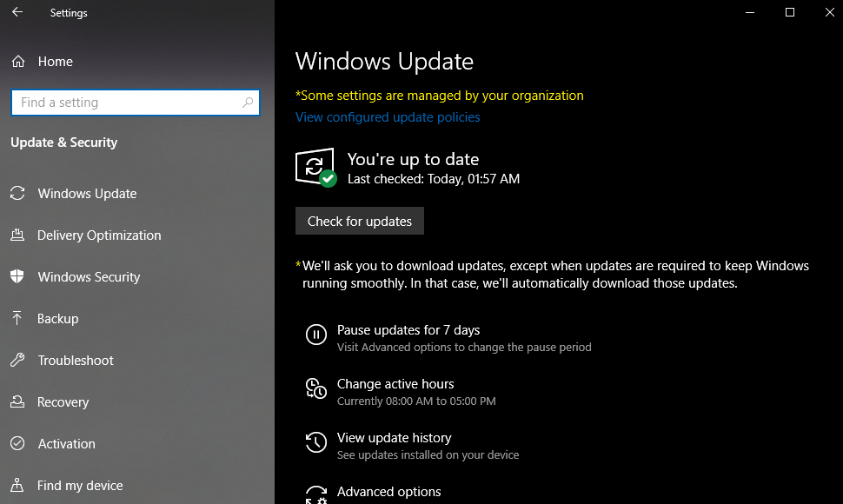Open Windows Security from the sidebar
The width and height of the screenshot is (843, 504).
point(89,276)
